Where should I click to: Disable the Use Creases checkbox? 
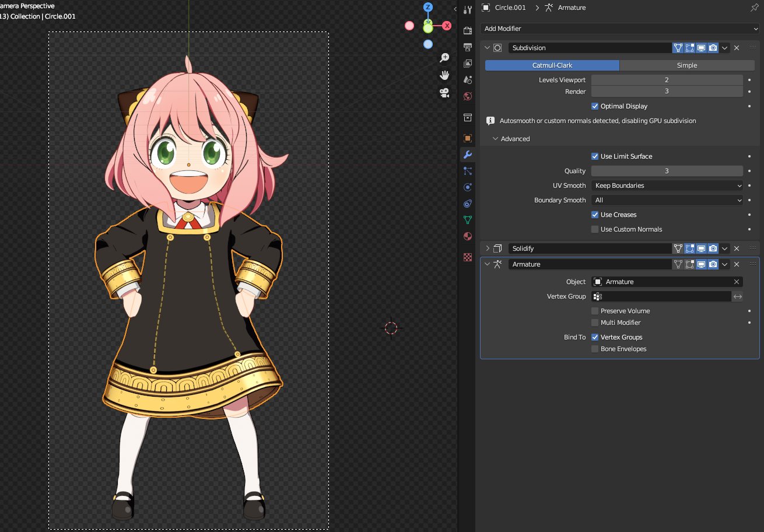coord(595,215)
